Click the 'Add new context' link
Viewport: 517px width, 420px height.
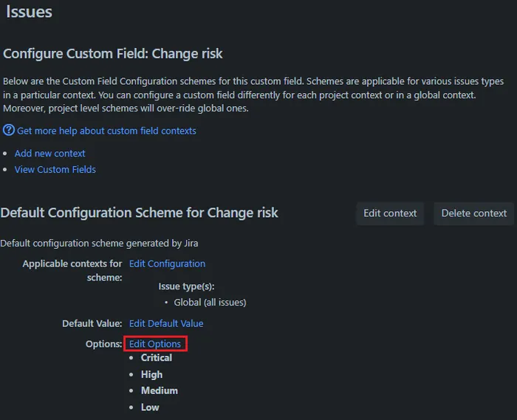click(49, 154)
